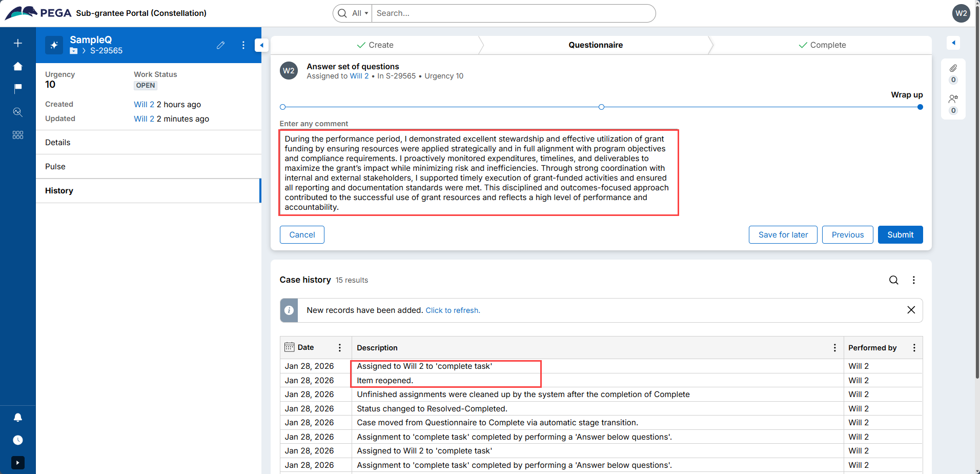Click the middle step marker on progress line
The width and height of the screenshot is (980, 474).
[x=601, y=107]
